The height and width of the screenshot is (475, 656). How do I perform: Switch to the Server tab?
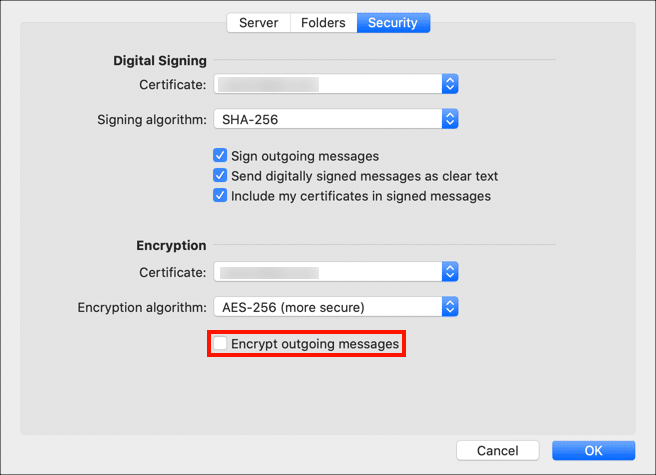[258, 22]
